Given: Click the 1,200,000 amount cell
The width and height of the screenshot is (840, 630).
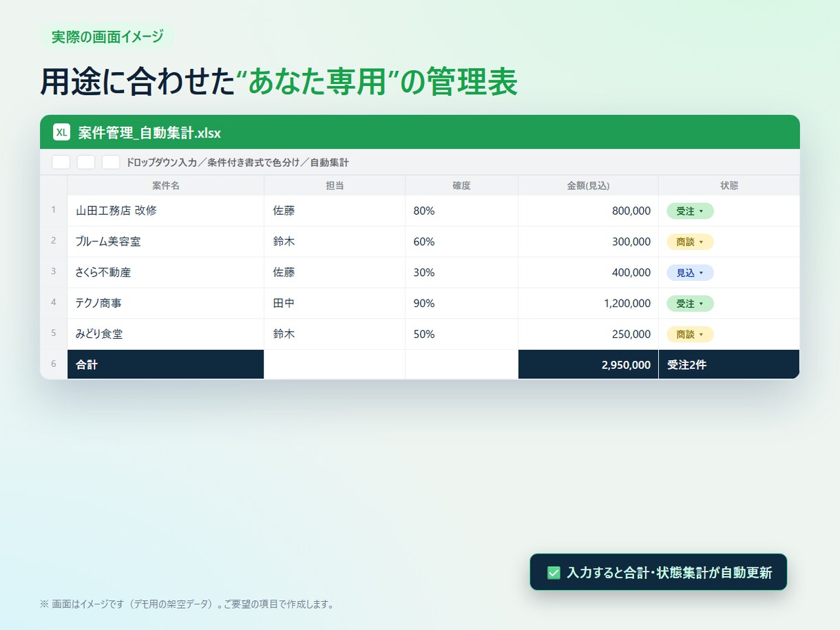Looking at the screenshot, I should 588,303.
